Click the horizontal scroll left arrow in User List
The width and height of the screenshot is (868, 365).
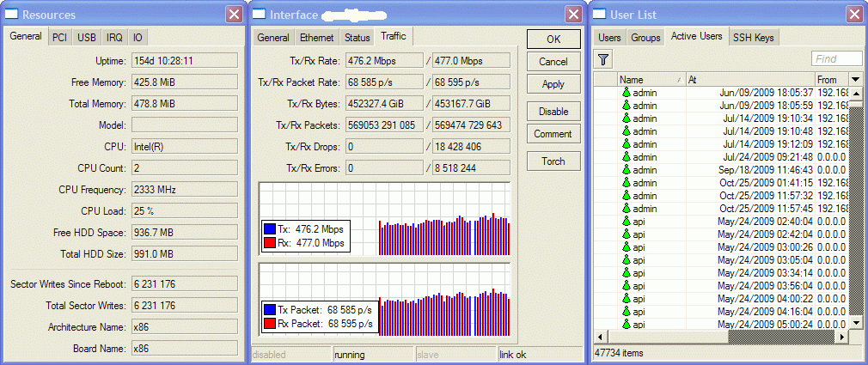point(602,337)
